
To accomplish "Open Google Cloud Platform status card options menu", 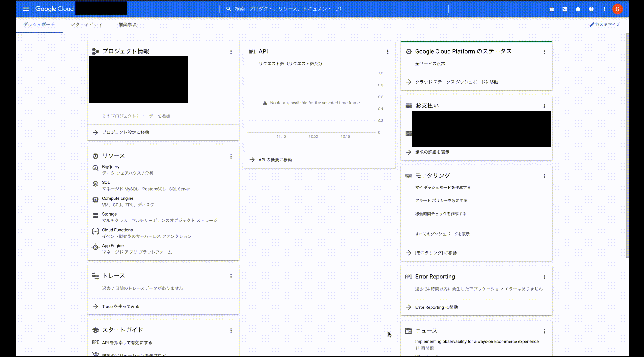I will (544, 52).
